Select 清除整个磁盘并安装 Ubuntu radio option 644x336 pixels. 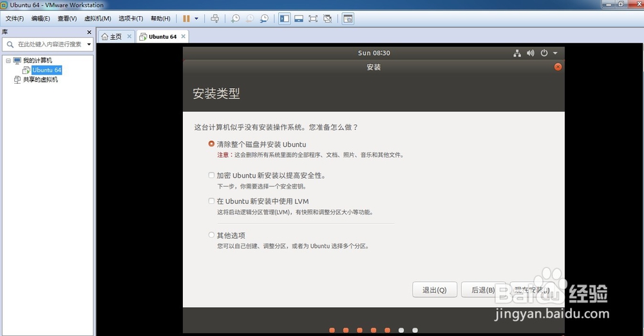[211, 144]
